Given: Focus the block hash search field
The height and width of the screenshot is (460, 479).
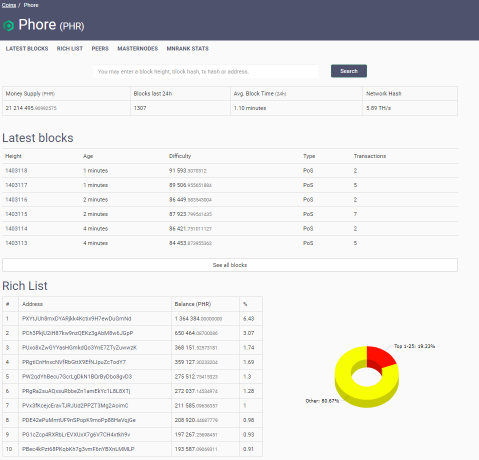Looking at the screenshot, I should click(x=206, y=71).
